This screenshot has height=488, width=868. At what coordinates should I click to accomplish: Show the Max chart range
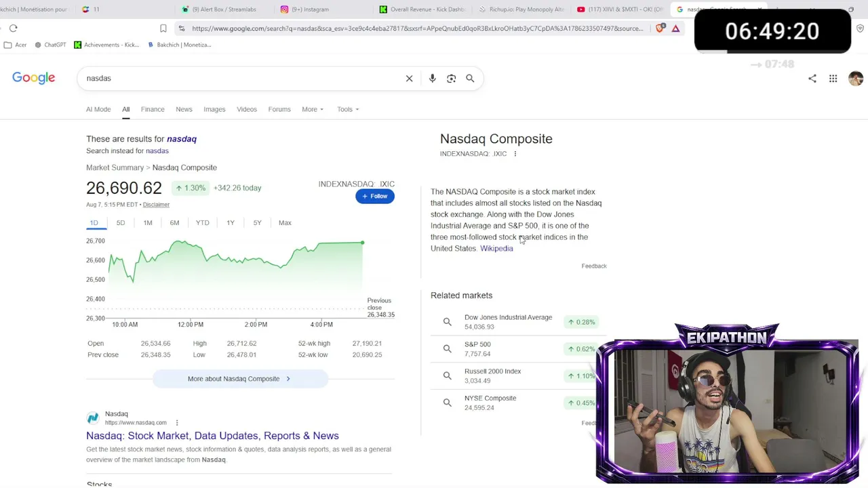click(285, 222)
